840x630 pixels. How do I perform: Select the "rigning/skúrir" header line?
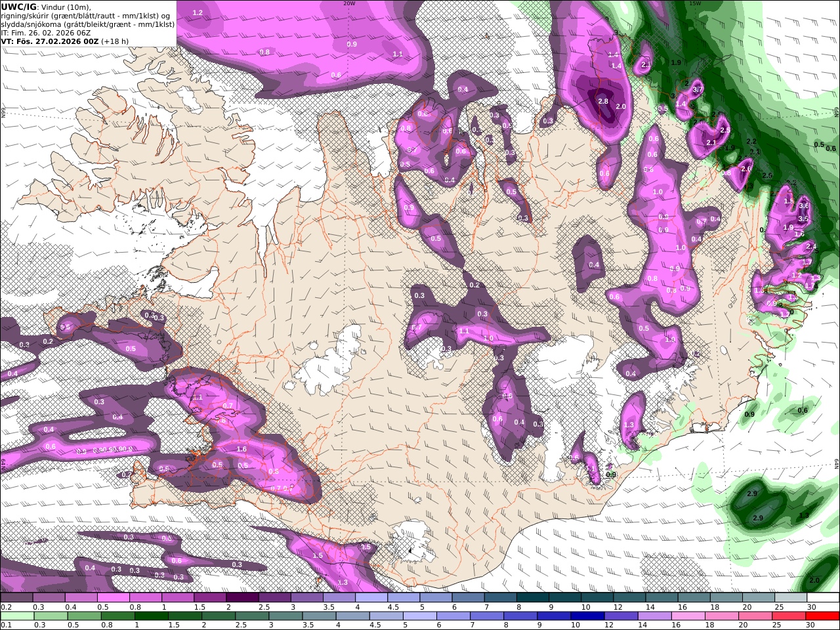pos(86,16)
